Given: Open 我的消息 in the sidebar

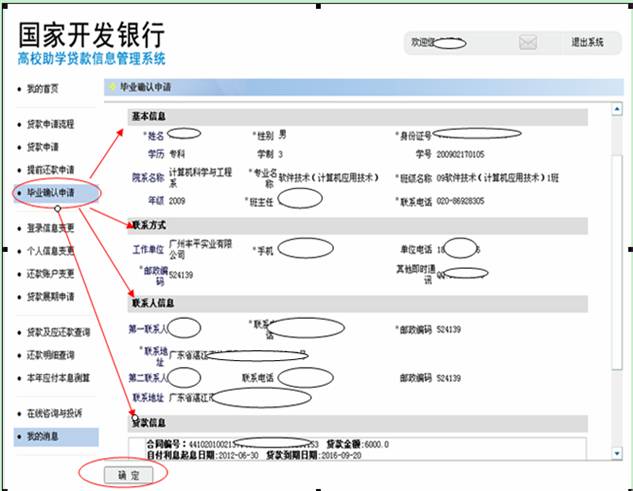Looking at the screenshot, I should pos(43,437).
